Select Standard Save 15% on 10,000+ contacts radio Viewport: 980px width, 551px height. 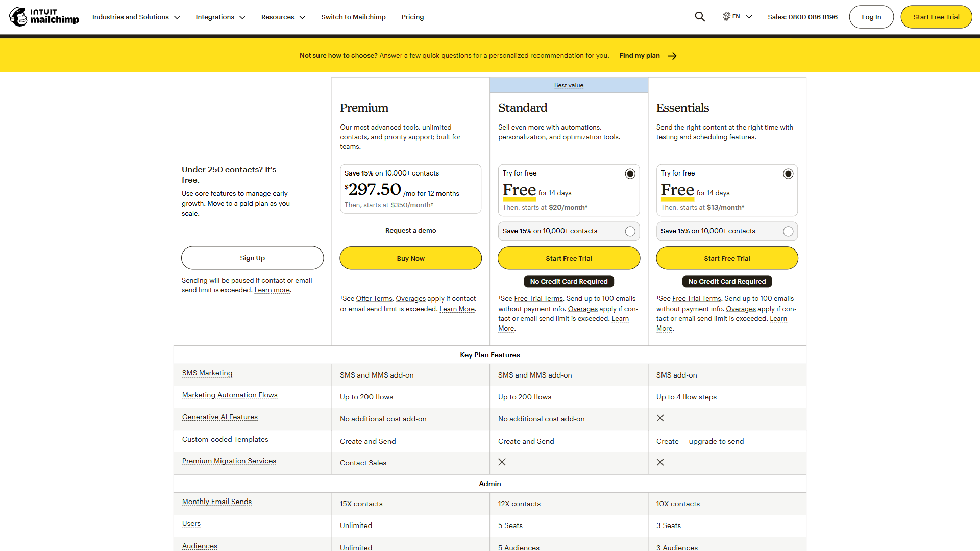(630, 231)
